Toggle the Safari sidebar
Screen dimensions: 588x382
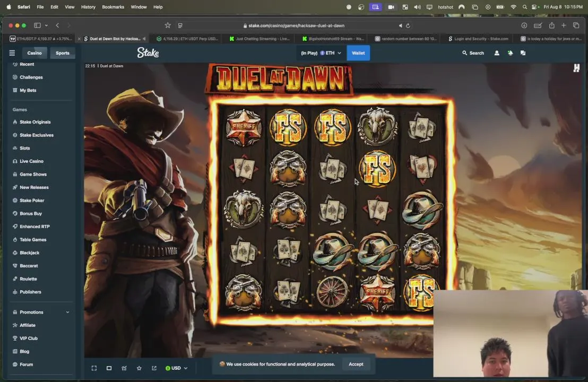(37, 25)
